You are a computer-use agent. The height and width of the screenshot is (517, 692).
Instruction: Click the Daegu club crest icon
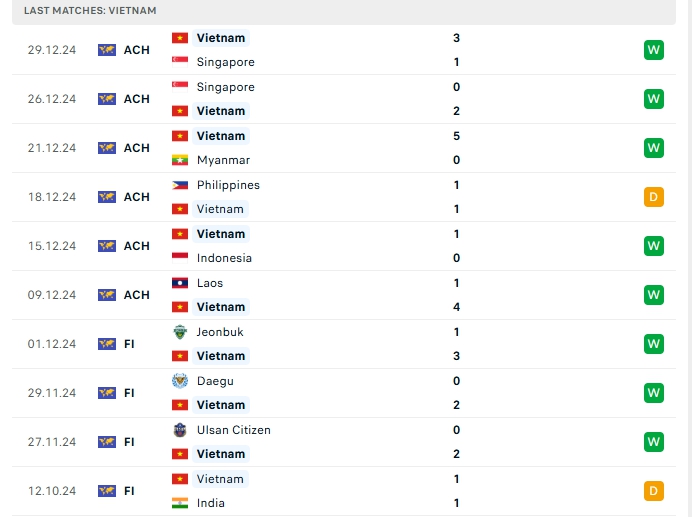(180, 381)
